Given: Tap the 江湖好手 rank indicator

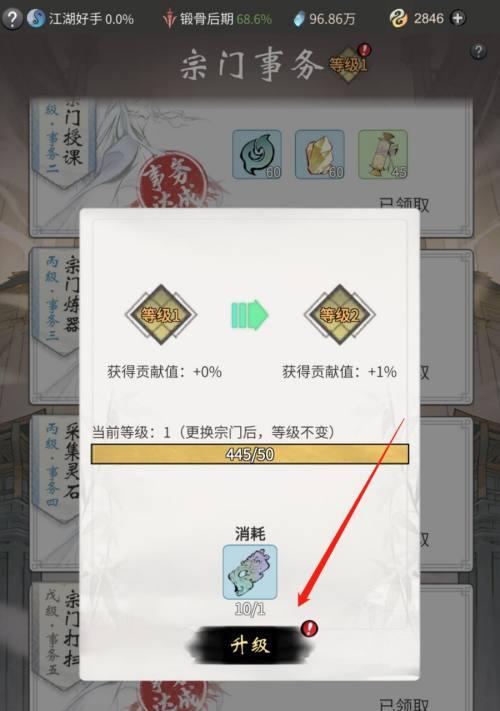Looking at the screenshot, I should pyautogui.click(x=80, y=19).
